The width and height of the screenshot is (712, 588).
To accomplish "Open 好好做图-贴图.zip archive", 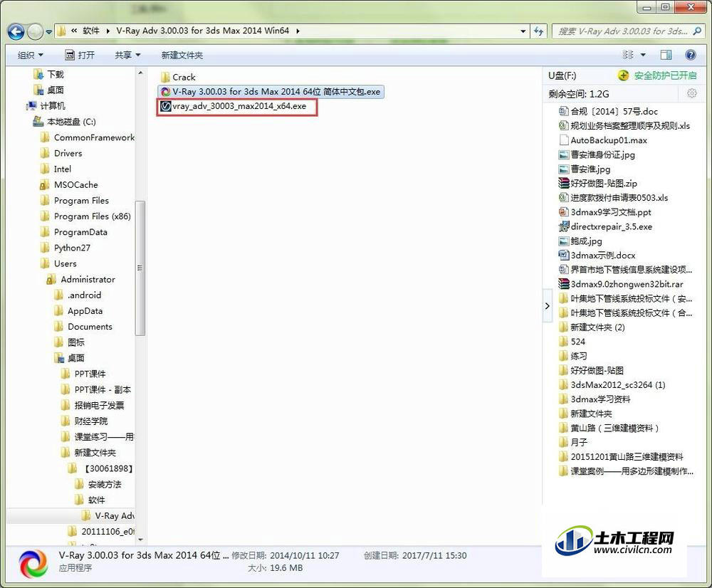I will (598, 184).
